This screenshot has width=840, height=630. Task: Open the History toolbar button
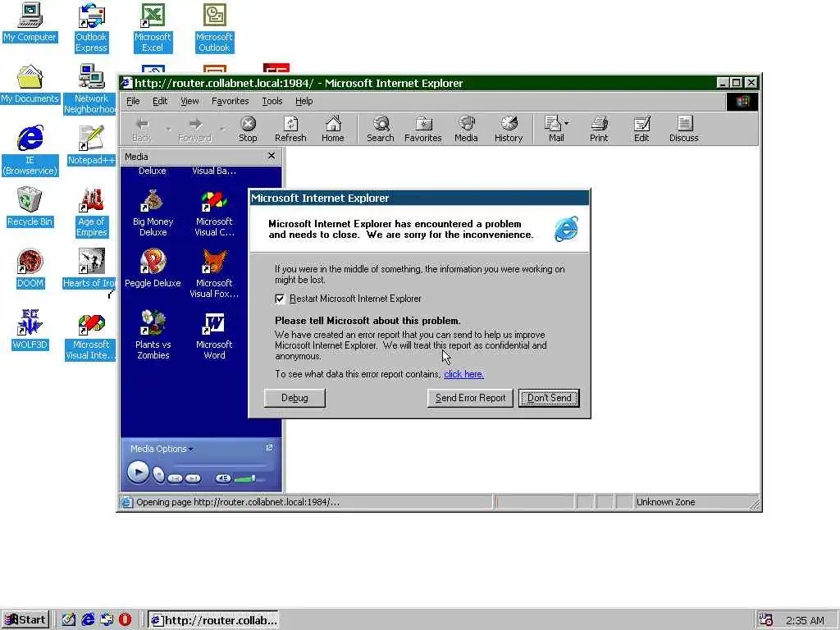pyautogui.click(x=509, y=129)
